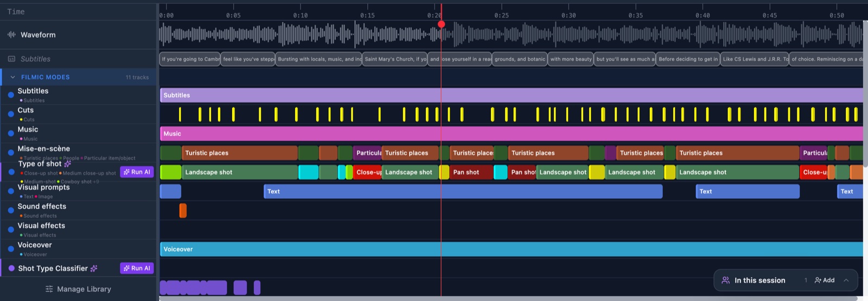
Task: Select the blue Voiceover timeline clip
Action: (511, 249)
